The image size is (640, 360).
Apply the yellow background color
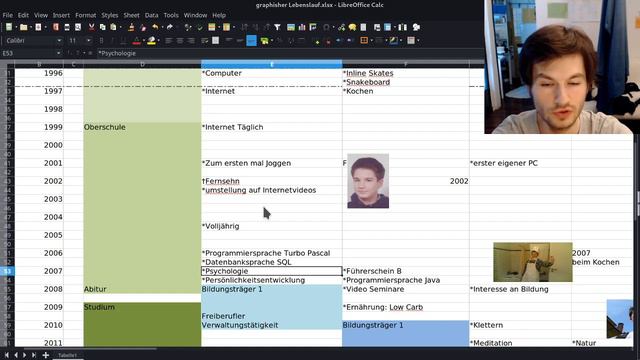point(151,40)
